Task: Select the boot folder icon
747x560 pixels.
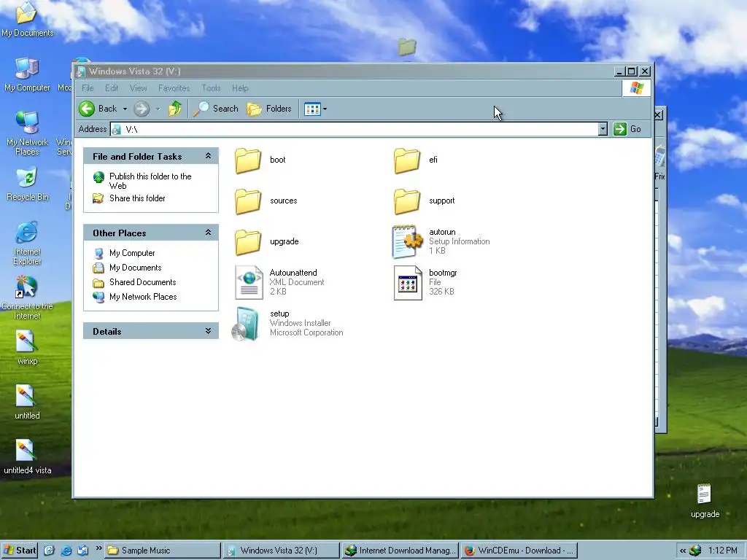Action: [x=248, y=160]
